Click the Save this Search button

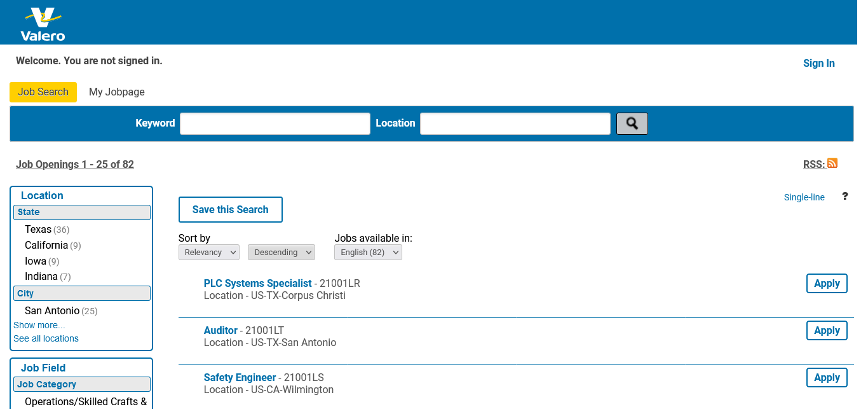pos(230,210)
